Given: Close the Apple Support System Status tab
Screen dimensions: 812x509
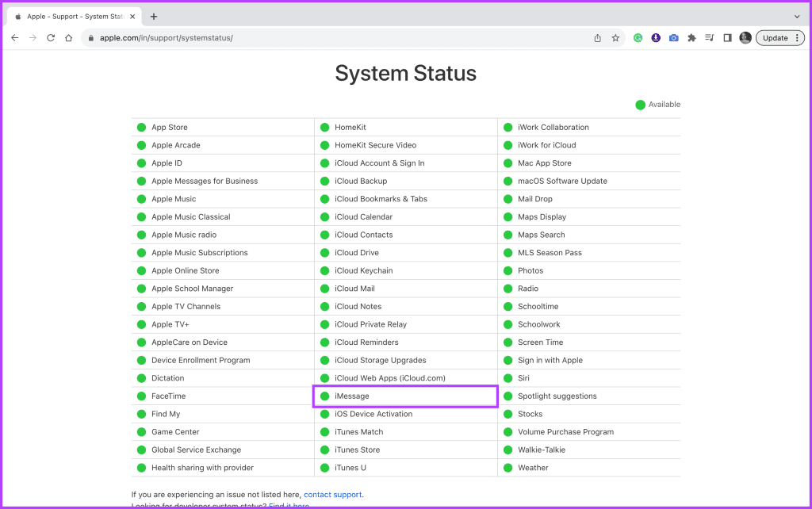Looking at the screenshot, I should pos(132,17).
